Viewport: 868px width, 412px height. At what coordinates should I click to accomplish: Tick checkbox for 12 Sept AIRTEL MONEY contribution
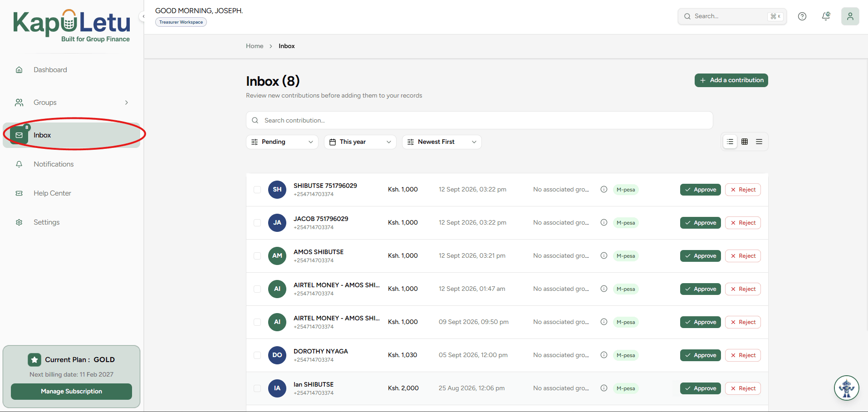pos(257,289)
